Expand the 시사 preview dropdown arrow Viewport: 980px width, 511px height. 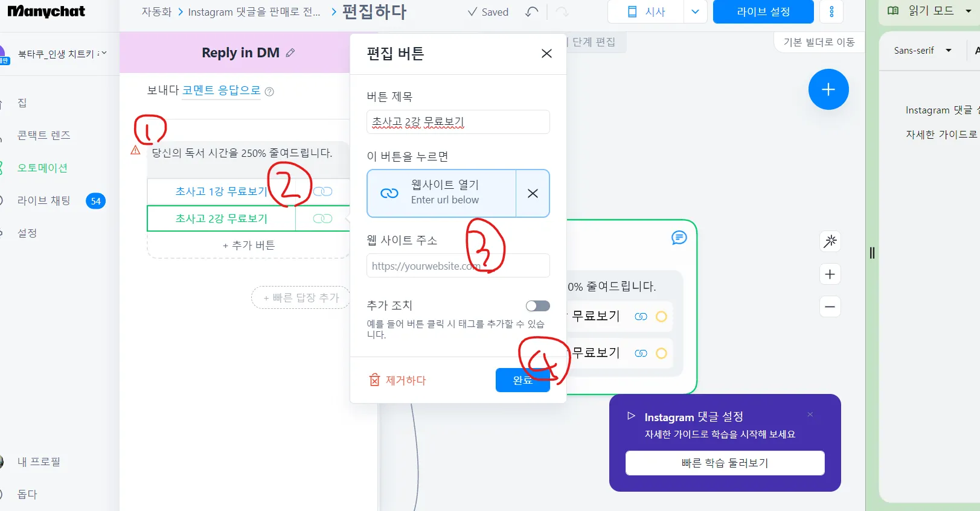point(695,12)
